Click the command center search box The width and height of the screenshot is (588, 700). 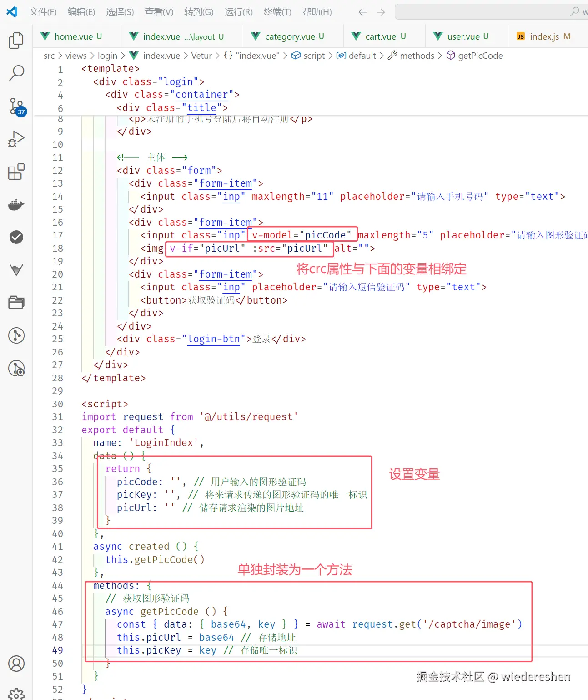point(491,12)
